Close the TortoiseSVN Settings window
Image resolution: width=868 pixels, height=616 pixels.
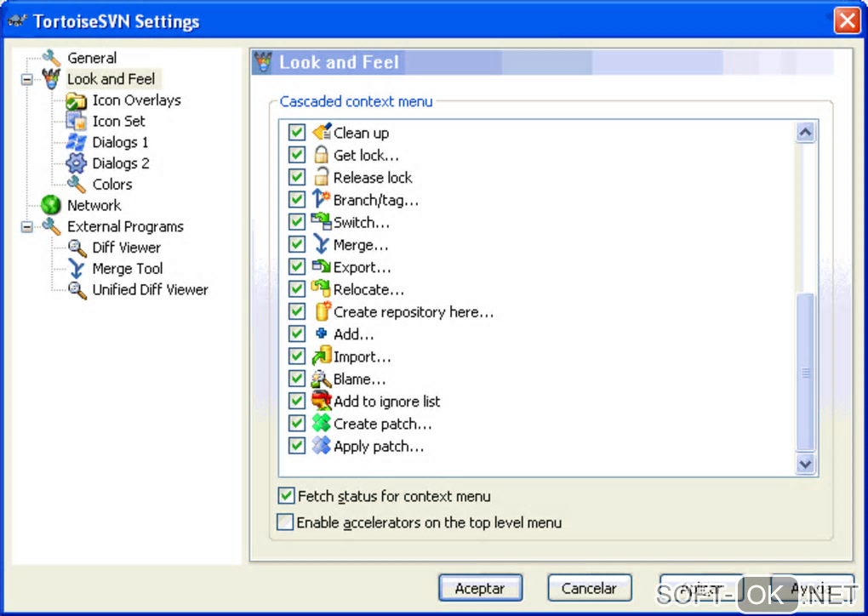click(x=847, y=21)
